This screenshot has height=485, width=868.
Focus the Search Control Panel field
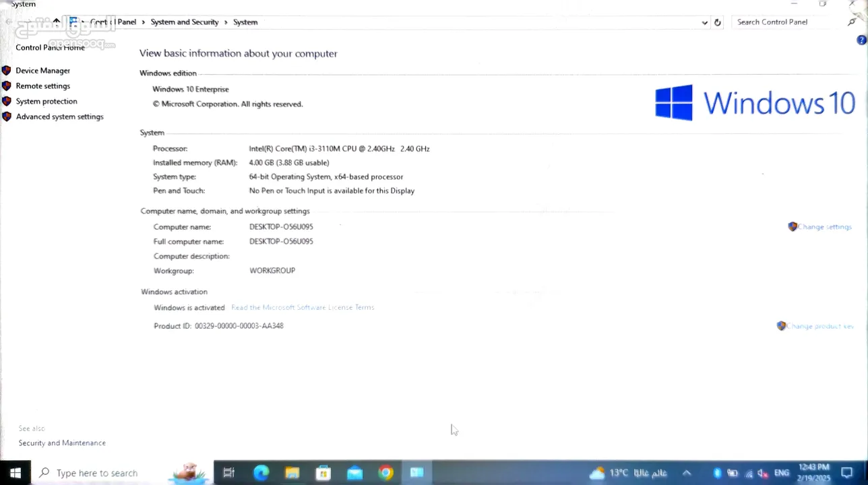click(788, 22)
